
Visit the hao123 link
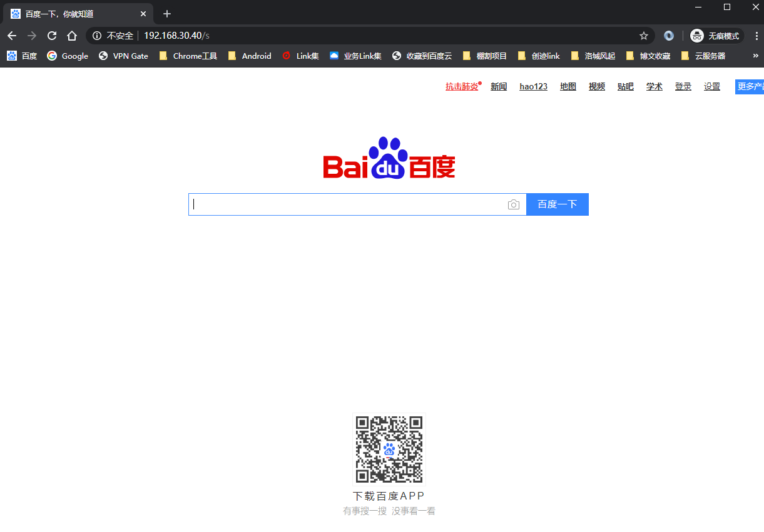[x=534, y=87]
